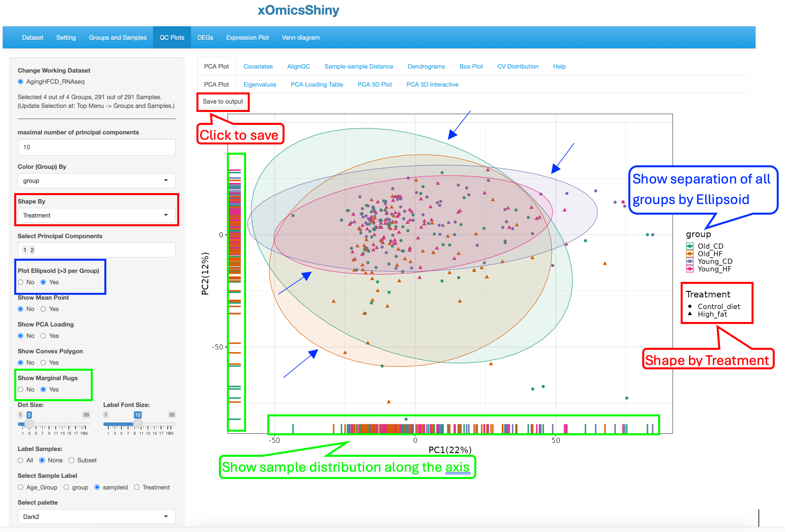The image size is (785, 532).
Task: Click the Old_CD legend color marker
Action: point(690,246)
